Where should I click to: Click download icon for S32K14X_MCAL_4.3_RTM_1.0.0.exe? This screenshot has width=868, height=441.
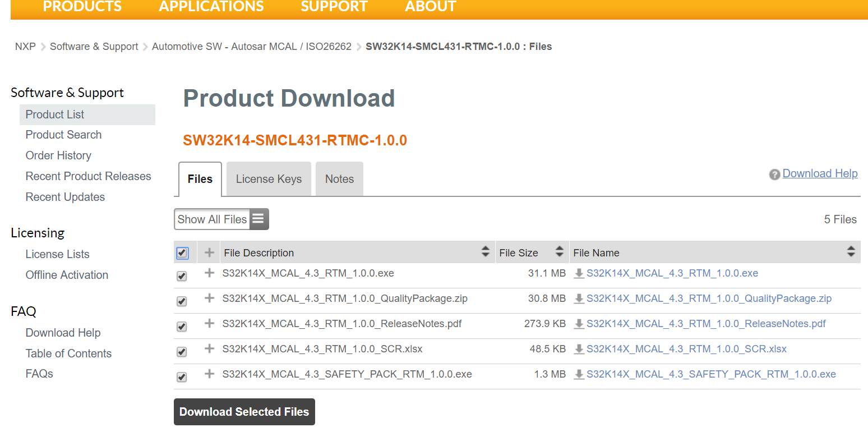[579, 274]
